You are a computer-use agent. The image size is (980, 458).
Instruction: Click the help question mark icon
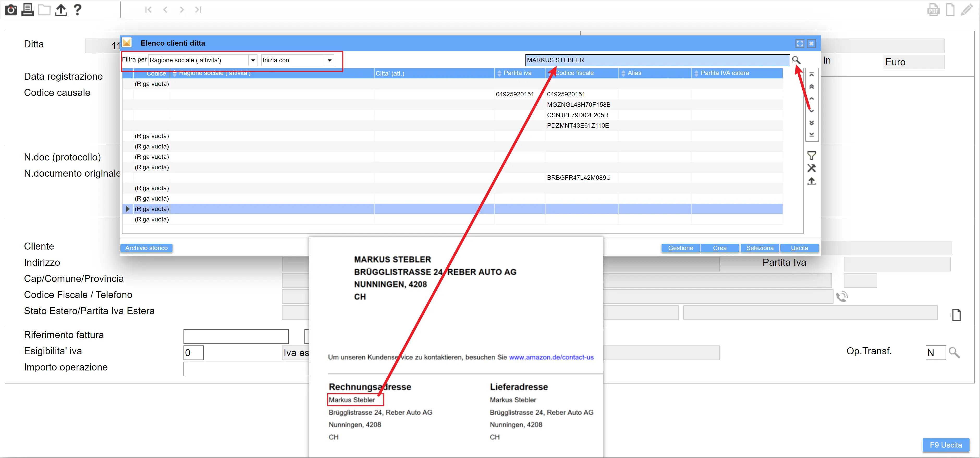point(77,10)
